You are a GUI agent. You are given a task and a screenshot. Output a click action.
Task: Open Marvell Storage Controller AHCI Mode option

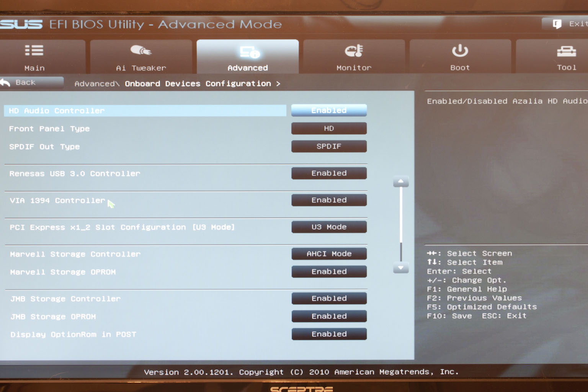pos(329,253)
